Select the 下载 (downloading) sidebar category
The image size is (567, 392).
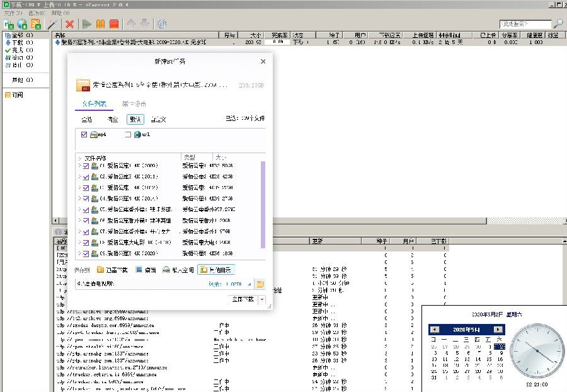[19, 43]
